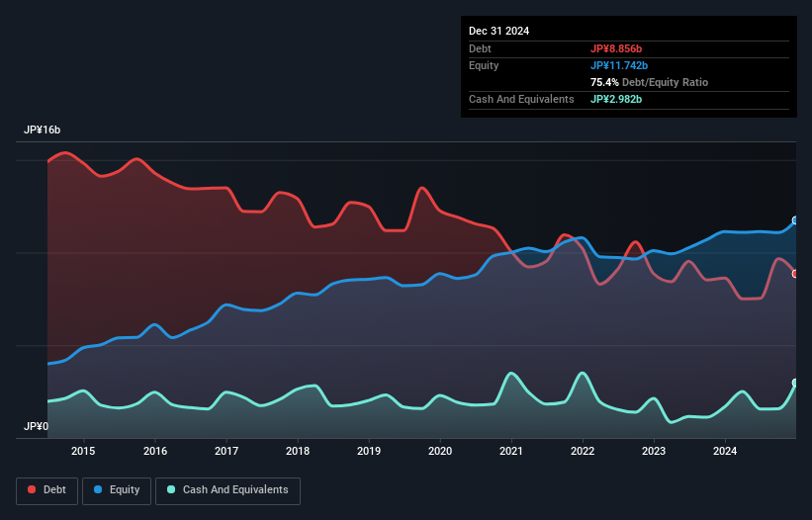The height and width of the screenshot is (520, 812).
Task: Click the teal Cash And Equivalents legend dot
Action: pyautogui.click(x=171, y=489)
